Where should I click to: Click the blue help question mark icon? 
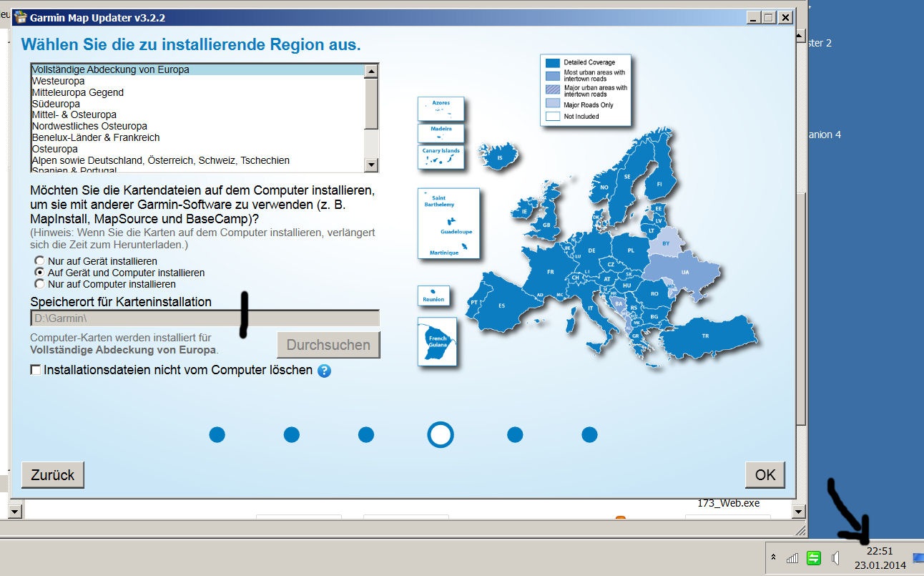324,371
